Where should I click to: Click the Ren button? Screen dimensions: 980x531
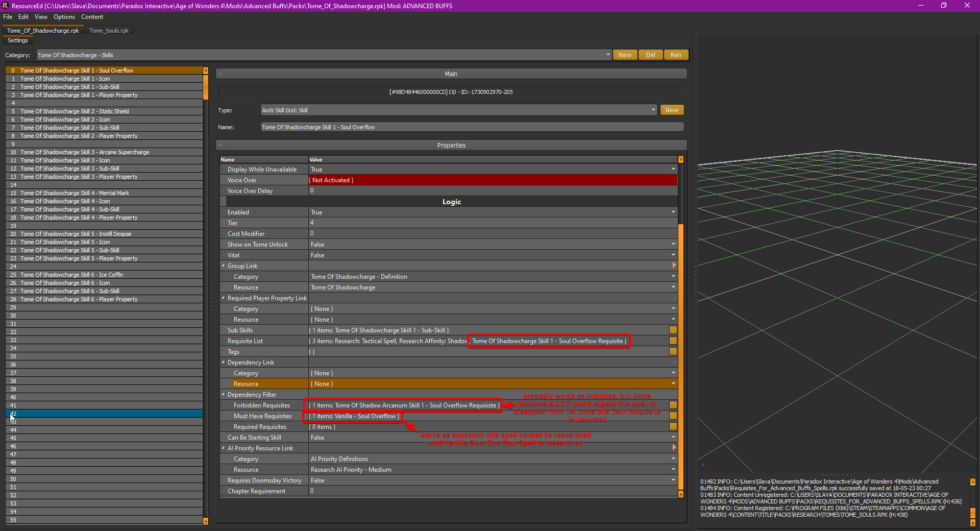click(x=676, y=55)
